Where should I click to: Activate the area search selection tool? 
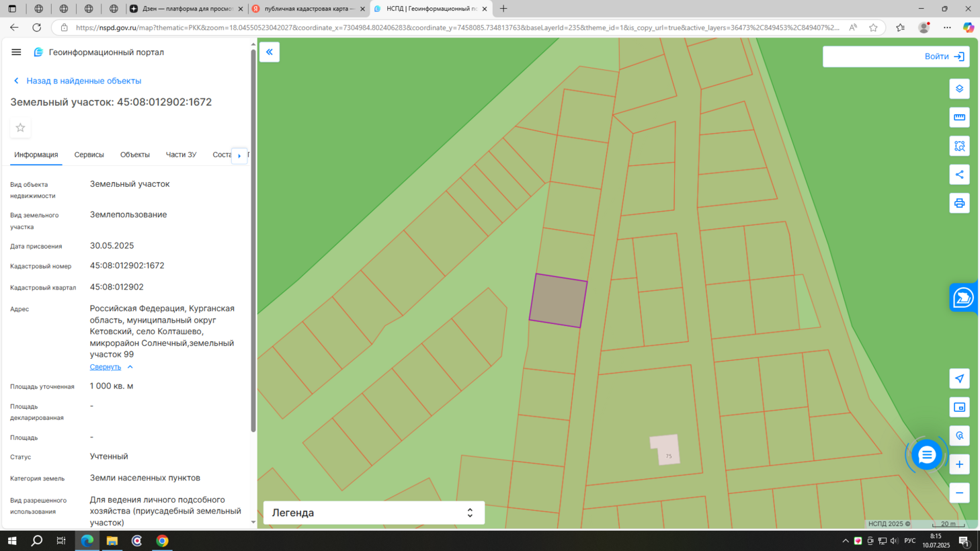click(959, 146)
